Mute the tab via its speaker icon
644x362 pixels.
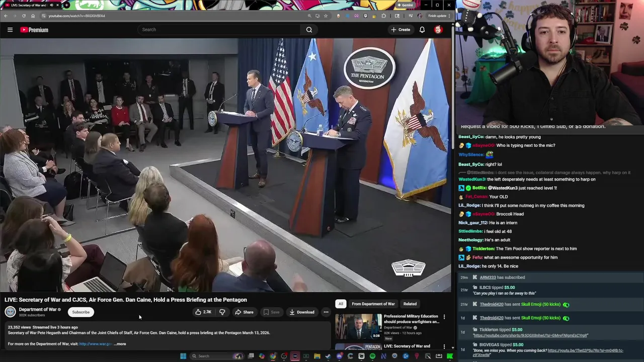51,5
